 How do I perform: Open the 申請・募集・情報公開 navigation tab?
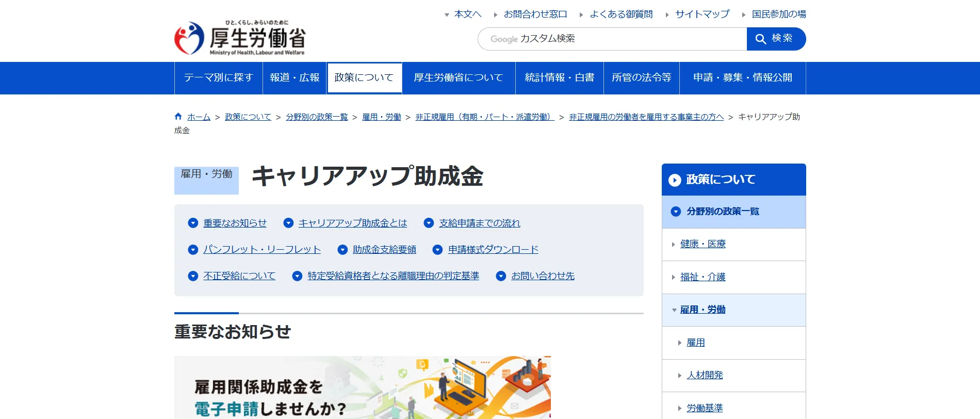(x=743, y=78)
